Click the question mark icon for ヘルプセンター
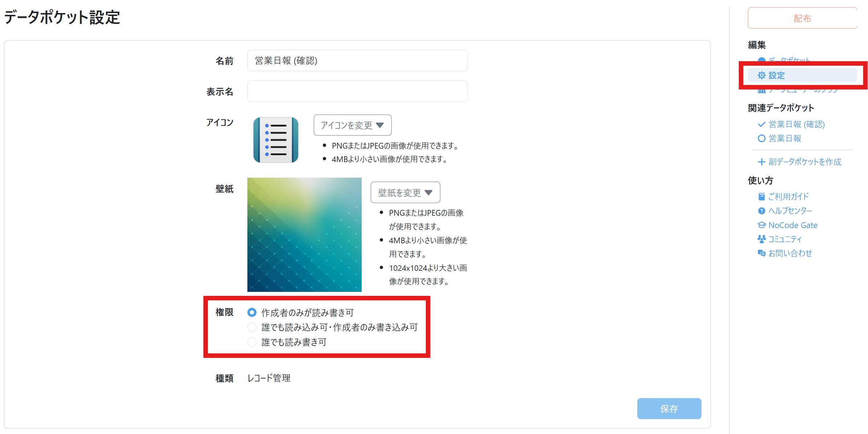The height and width of the screenshot is (434, 868). click(x=761, y=211)
